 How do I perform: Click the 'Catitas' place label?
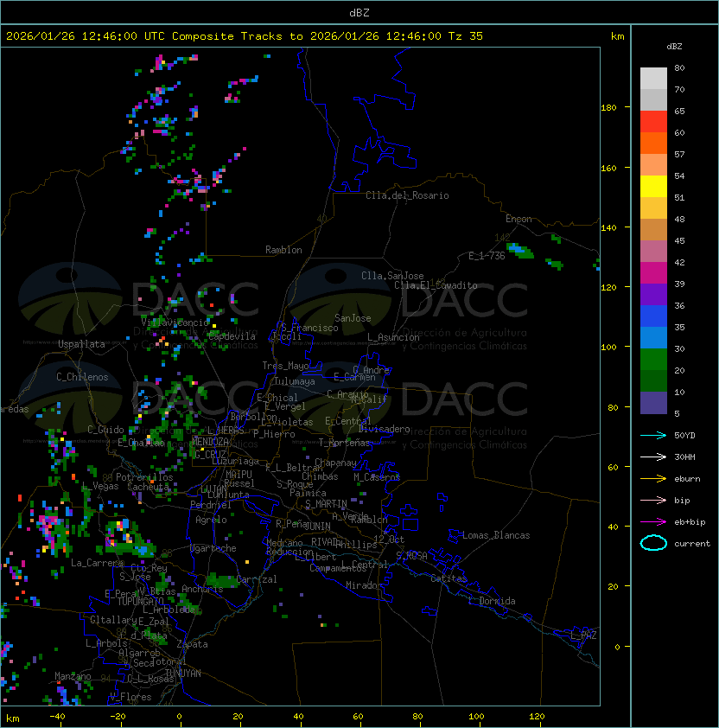tap(449, 578)
